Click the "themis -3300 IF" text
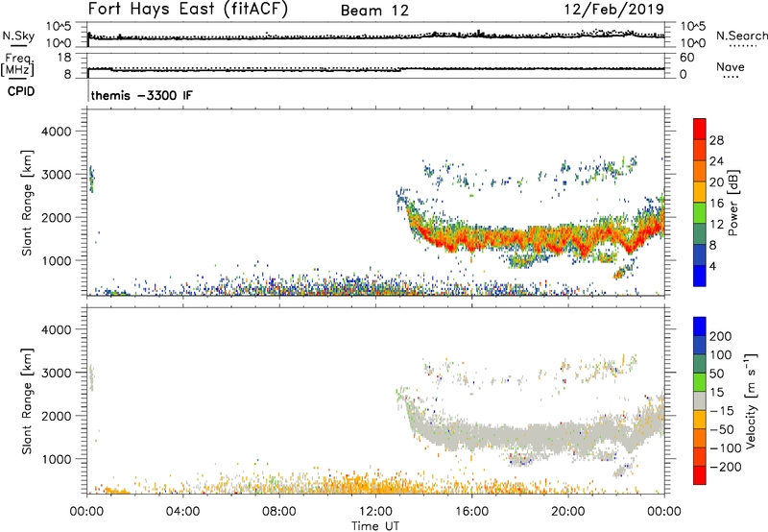 [x=141, y=95]
